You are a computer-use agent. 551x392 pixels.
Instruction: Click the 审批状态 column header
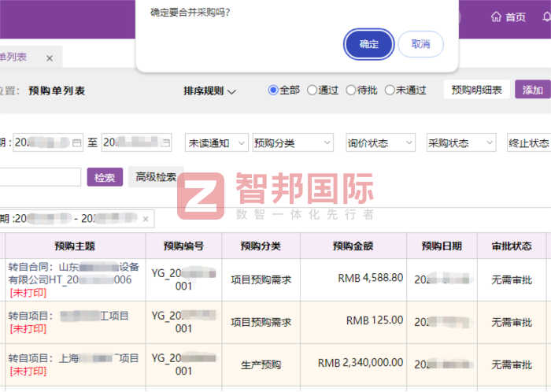coord(512,246)
